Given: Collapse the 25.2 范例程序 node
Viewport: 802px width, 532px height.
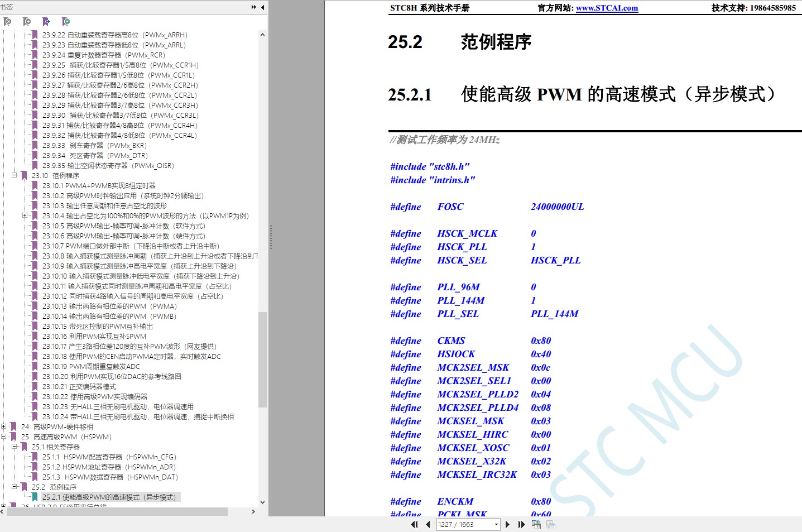Looking at the screenshot, I should click(15, 487).
